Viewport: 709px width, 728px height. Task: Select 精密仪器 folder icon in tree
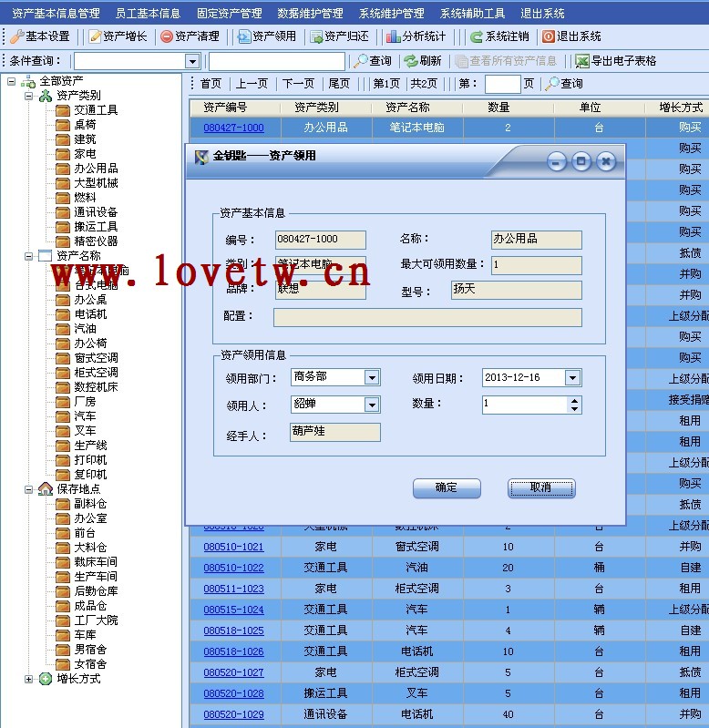coord(63,241)
